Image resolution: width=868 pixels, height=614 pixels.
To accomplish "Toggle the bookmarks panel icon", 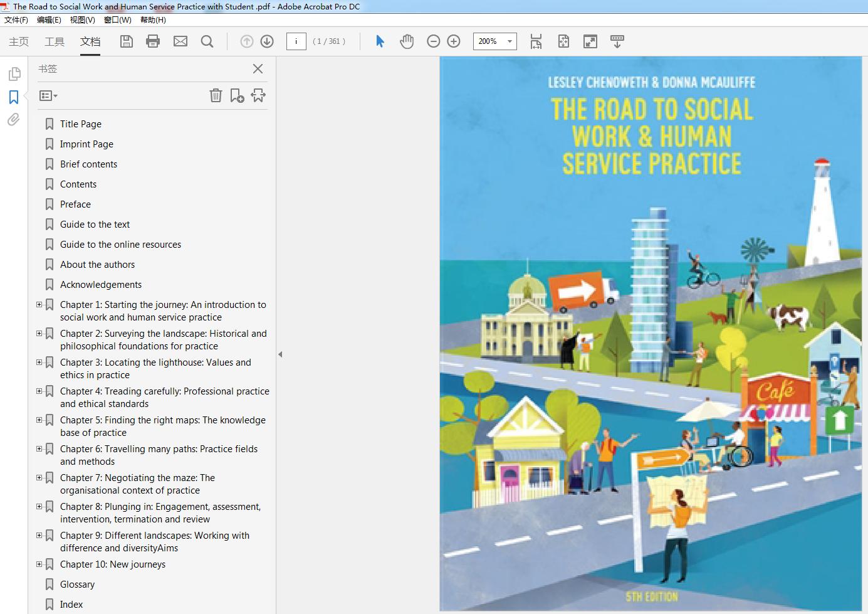I will point(14,97).
